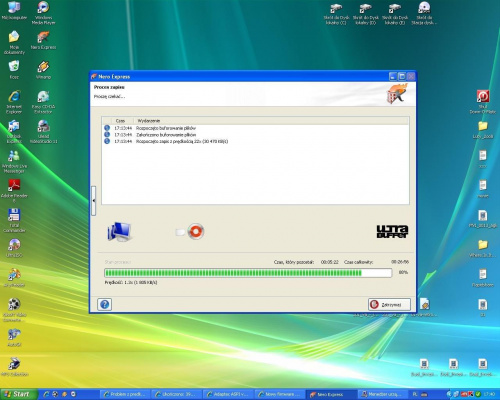Open Moje dokumenty desktop icon
The height and width of the screenshot is (400, 500).
14,43
